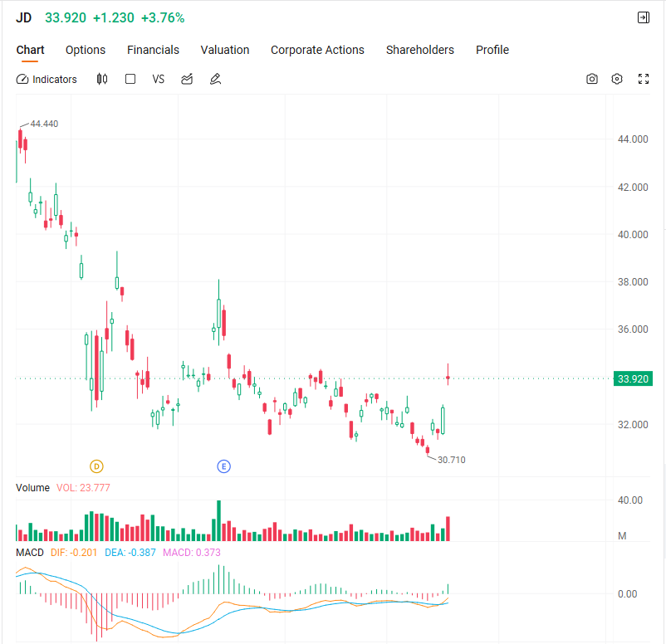
Task: Switch to the Chart tab
Action: point(30,50)
